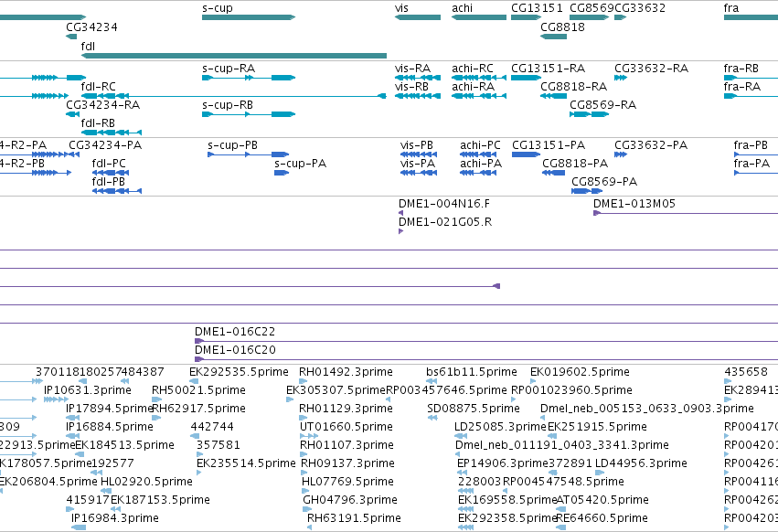
Task: Click the CG8818 gene glyph
Action: tap(554, 37)
